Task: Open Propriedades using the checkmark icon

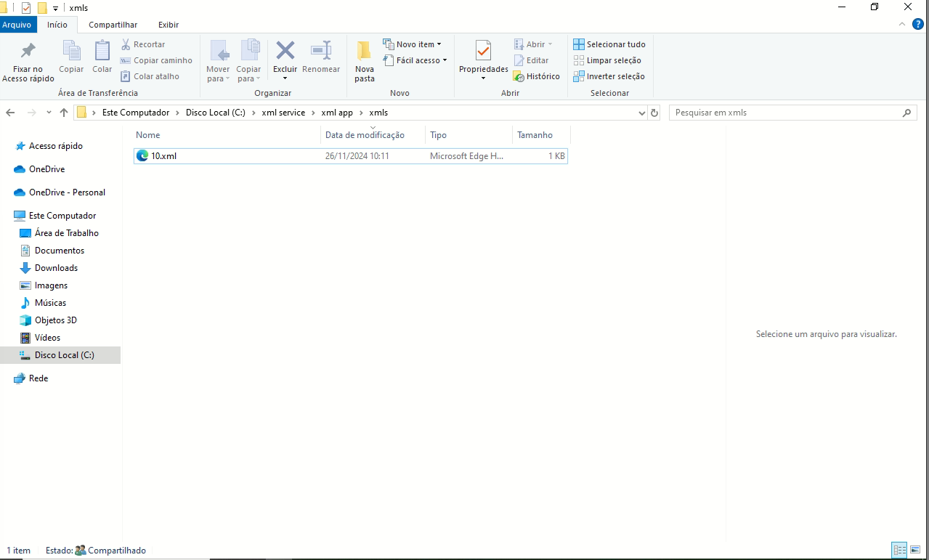Action: pos(483,51)
